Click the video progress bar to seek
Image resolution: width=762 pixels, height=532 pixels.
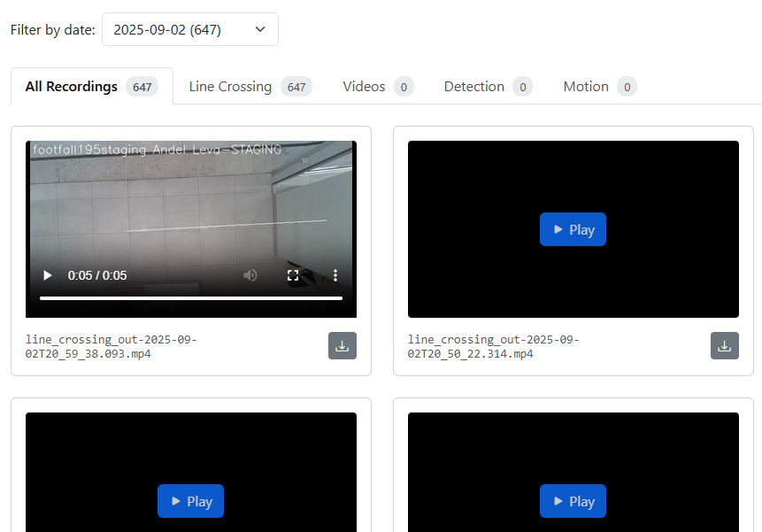coord(190,297)
